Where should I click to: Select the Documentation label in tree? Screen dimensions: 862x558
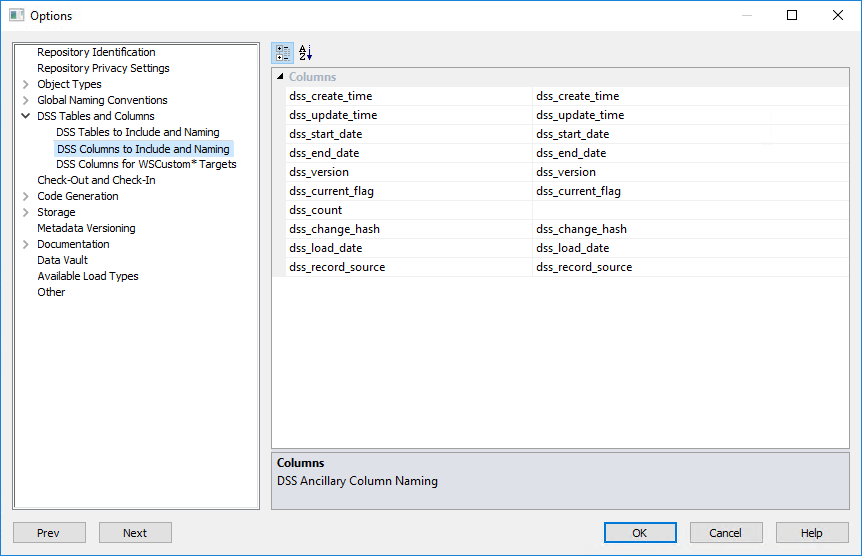point(73,244)
